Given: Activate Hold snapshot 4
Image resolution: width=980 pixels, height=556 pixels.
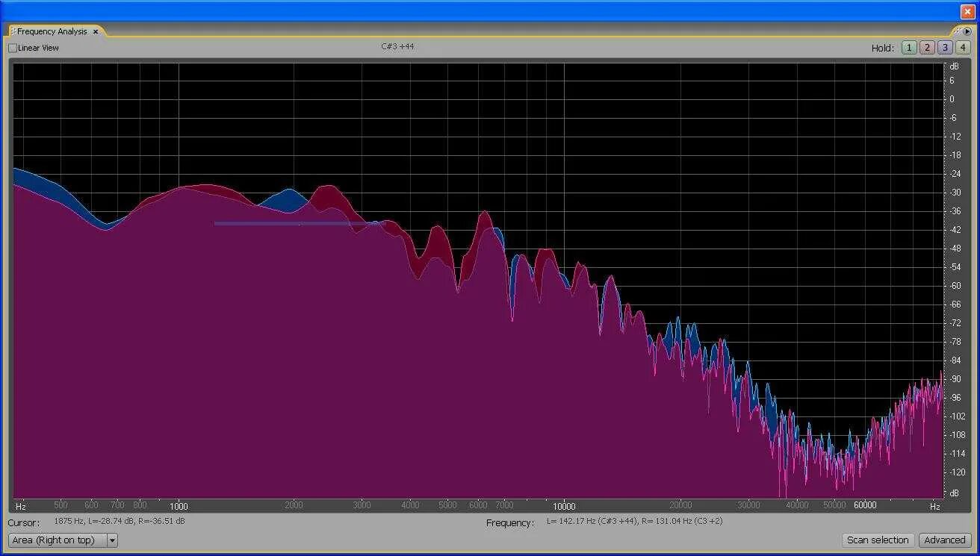Looking at the screenshot, I should (961, 47).
